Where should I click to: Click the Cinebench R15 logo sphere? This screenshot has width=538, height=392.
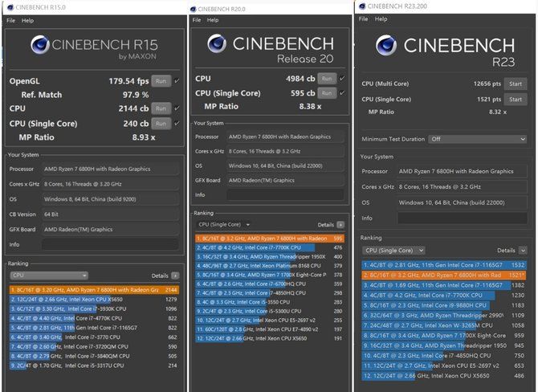(42, 47)
